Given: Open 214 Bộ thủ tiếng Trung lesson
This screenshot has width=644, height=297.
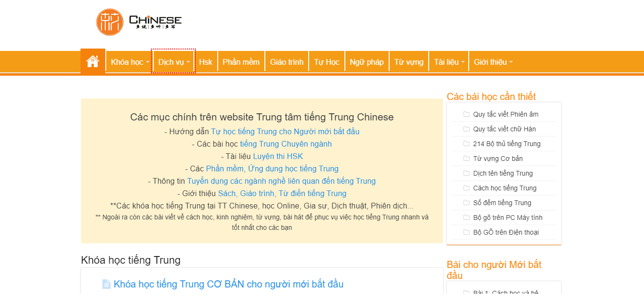Looking at the screenshot, I should pyautogui.click(x=507, y=144).
